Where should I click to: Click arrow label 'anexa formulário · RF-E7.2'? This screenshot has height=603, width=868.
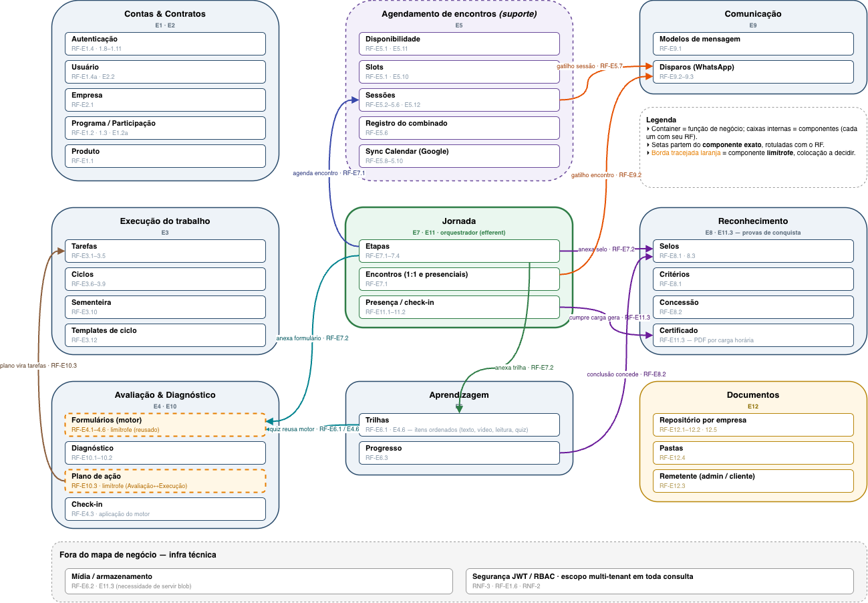click(312, 338)
